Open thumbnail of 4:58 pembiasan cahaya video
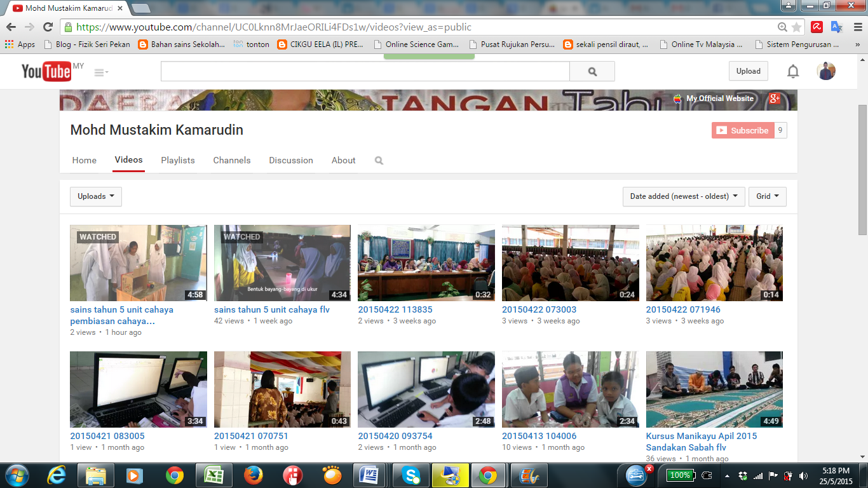This screenshot has height=488, width=868. [x=139, y=263]
